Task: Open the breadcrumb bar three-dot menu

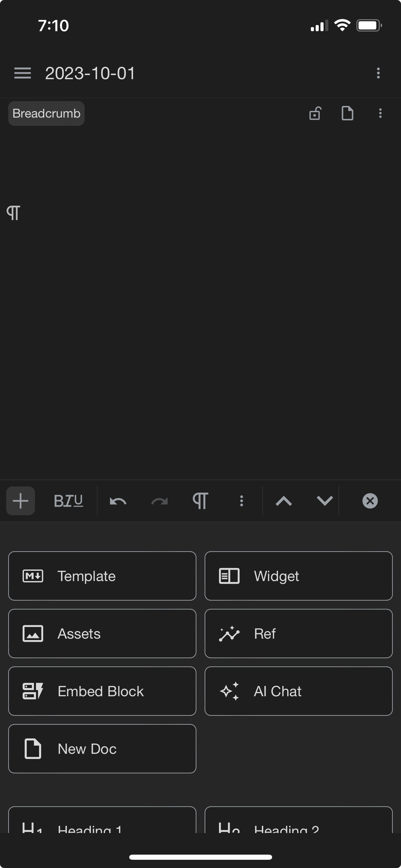Action: pyautogui.click(x=380, y=113)
